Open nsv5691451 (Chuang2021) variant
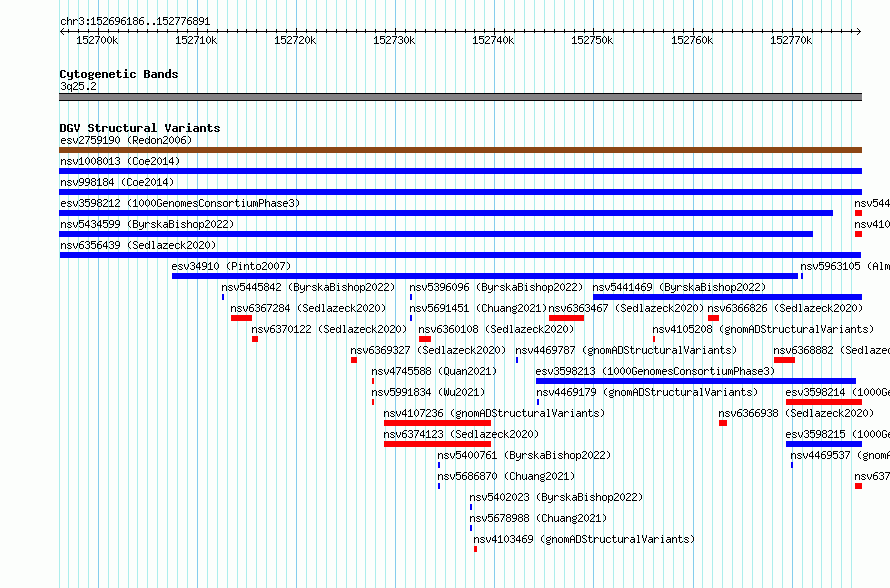 (478, 308)
